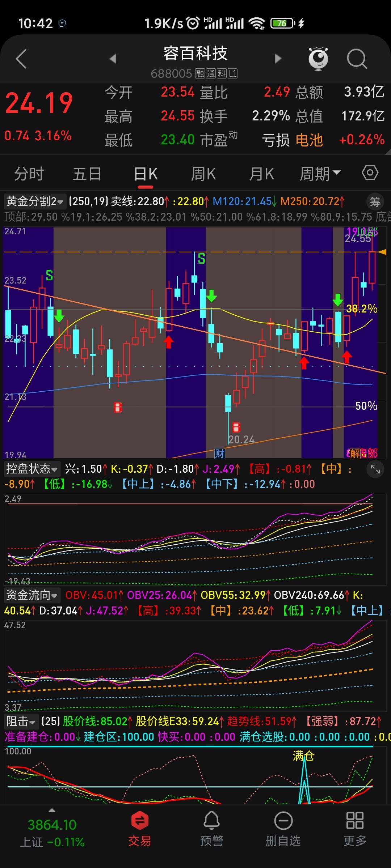Tap the 50% Fibonacci level label
Viewport: 391px width, 868px height.
point(366,406)
